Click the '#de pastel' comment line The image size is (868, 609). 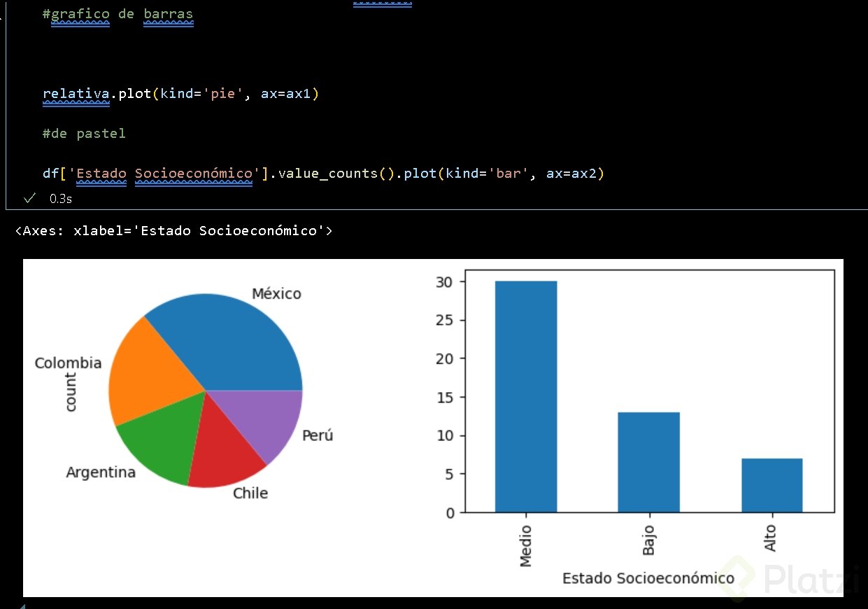[x=84, y=133]
